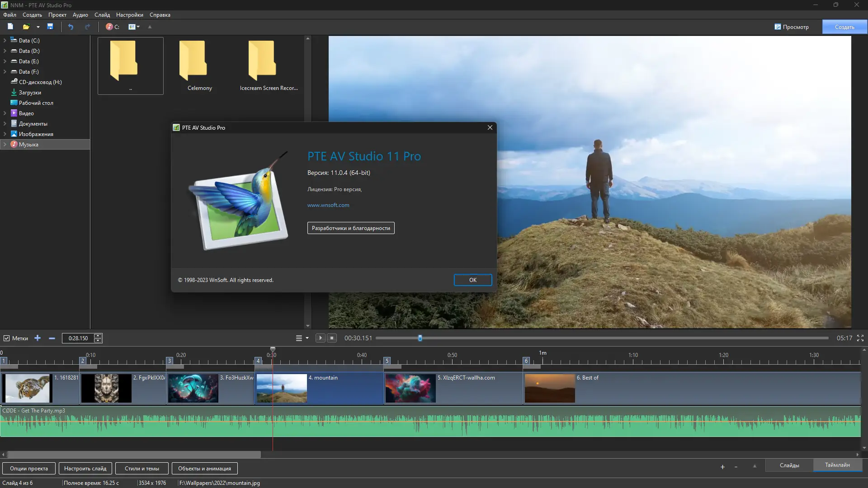Click the pink music note drive icon
Viewport: 868px width, 488px height.
coord(109,27)
